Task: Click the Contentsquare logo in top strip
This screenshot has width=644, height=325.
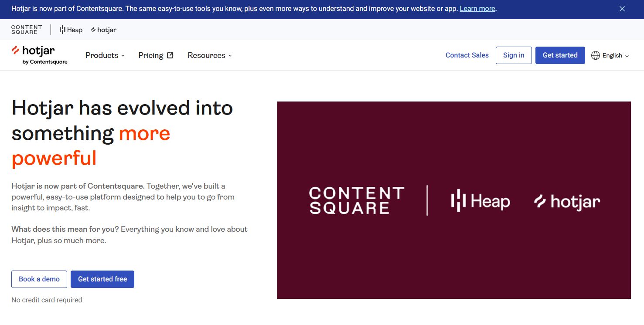Action: (27, 30)
